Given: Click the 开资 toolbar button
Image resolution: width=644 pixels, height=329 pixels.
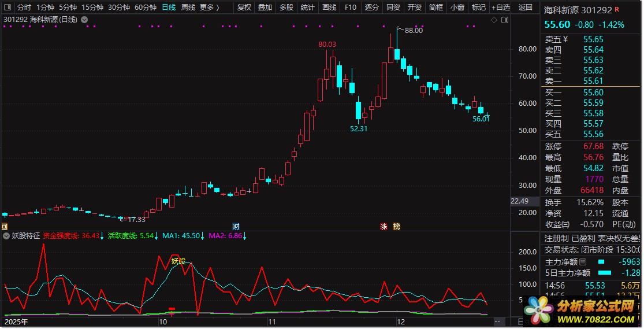Looking at the screenshot, I should pos(415,7).
